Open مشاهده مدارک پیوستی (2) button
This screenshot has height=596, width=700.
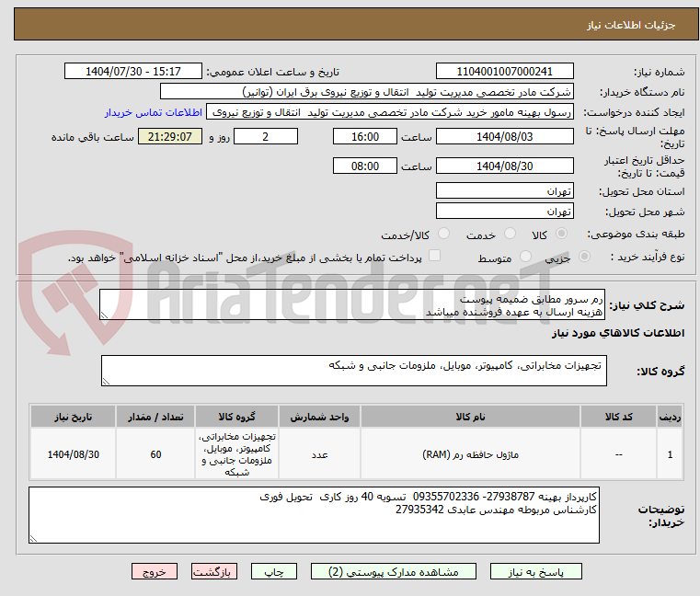tap(394, 571)
